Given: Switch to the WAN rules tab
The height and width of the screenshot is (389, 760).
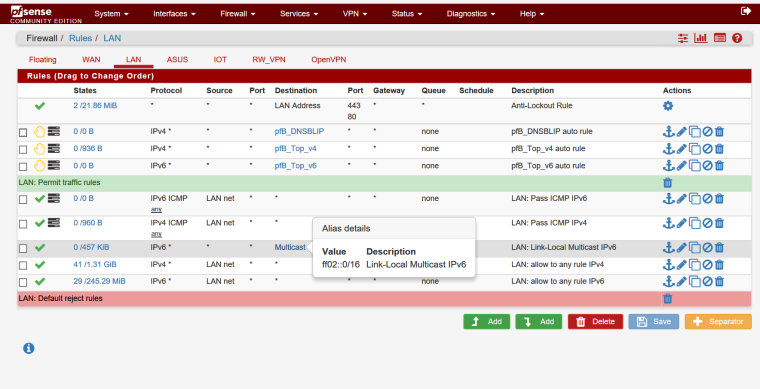Looking at the screenshot, I should coord(91,60).
